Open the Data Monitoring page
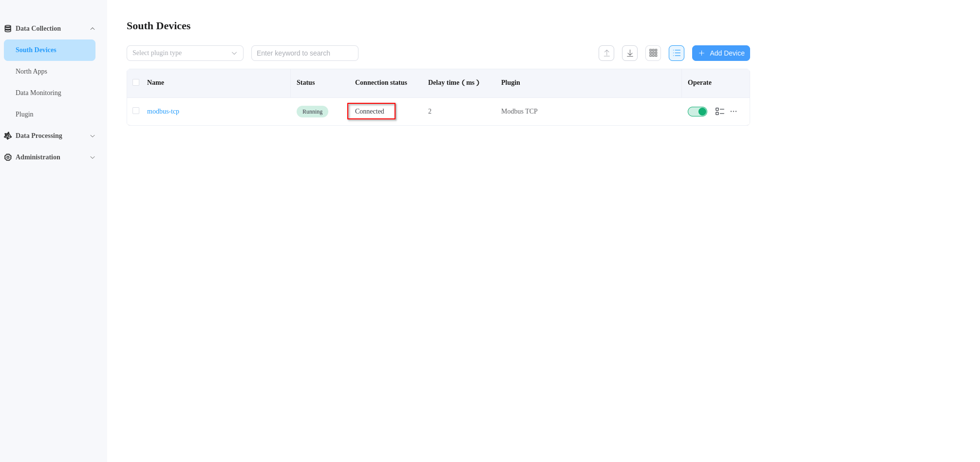This screenshot has width=980, height=462. 38,93
